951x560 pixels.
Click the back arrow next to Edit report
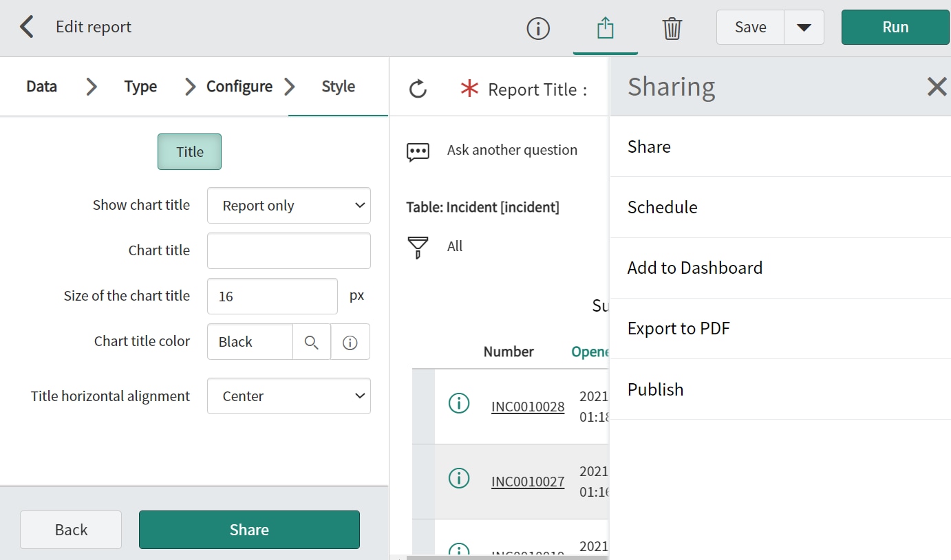tap(26, 28)
